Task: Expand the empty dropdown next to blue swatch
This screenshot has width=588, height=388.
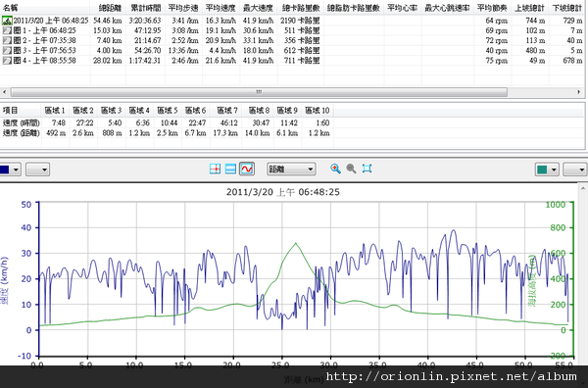Action: click(38, 170)
